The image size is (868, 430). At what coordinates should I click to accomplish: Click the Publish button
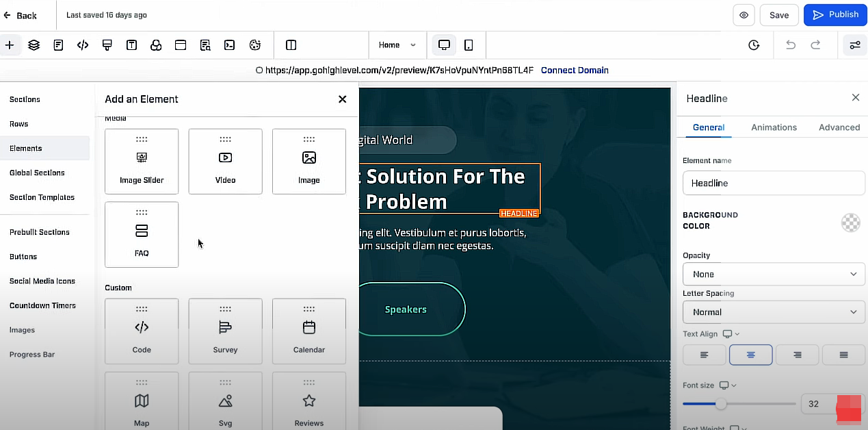[835, 15]
